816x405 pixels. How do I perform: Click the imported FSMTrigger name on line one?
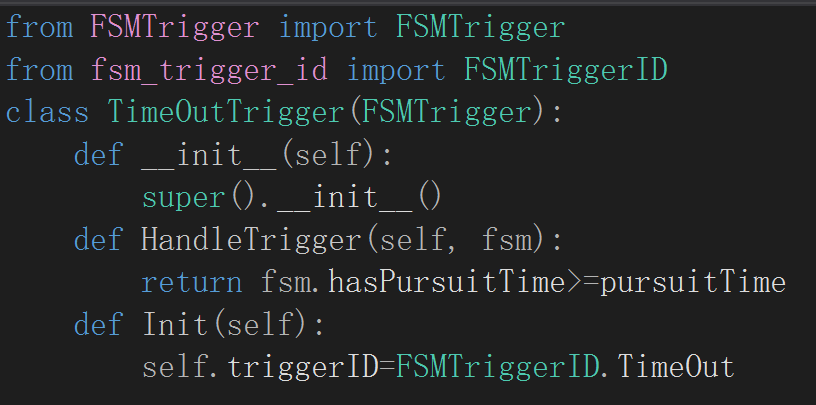click(x=480, y=27)
